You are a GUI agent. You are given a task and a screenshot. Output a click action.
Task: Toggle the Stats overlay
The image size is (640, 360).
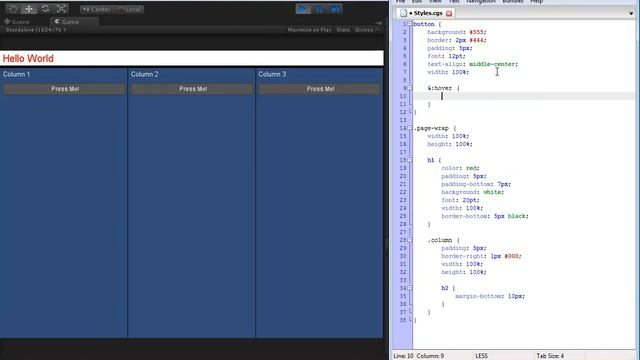click(x=343, y=30)
